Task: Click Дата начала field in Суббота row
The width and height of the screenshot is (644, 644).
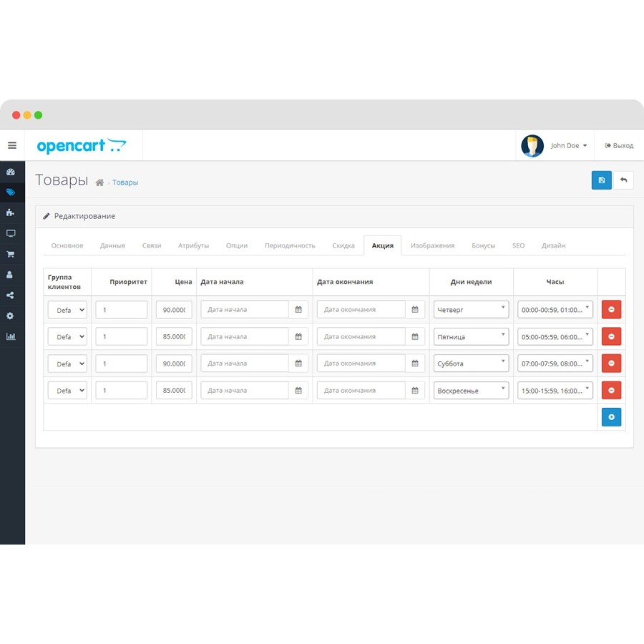Action: point(245,363)
